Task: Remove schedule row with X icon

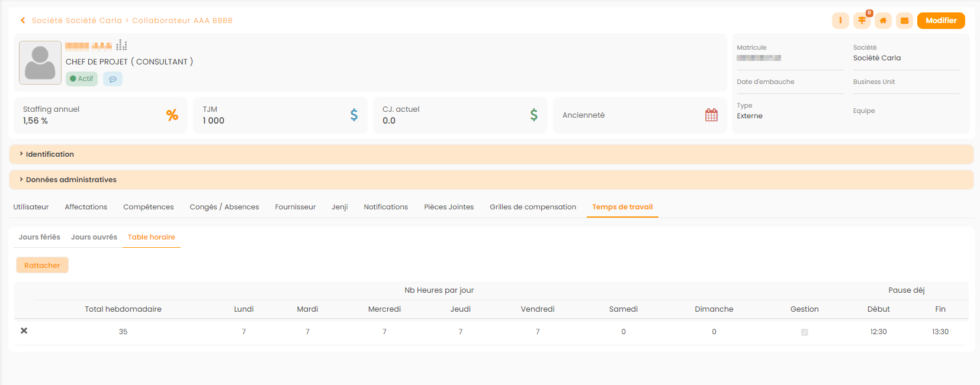Action: (24, 331)
